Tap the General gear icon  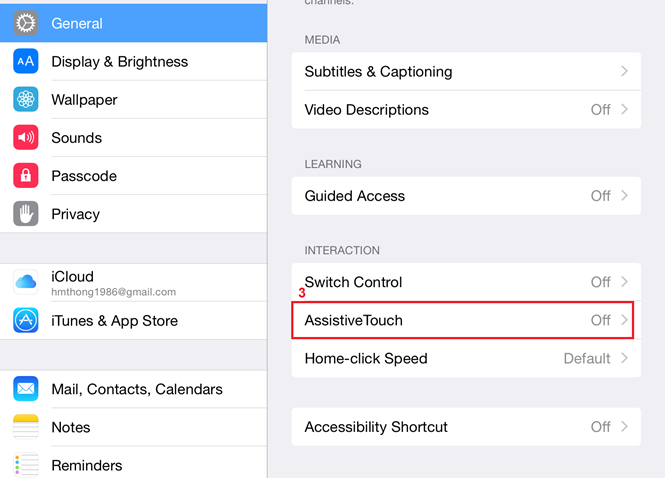26,23
